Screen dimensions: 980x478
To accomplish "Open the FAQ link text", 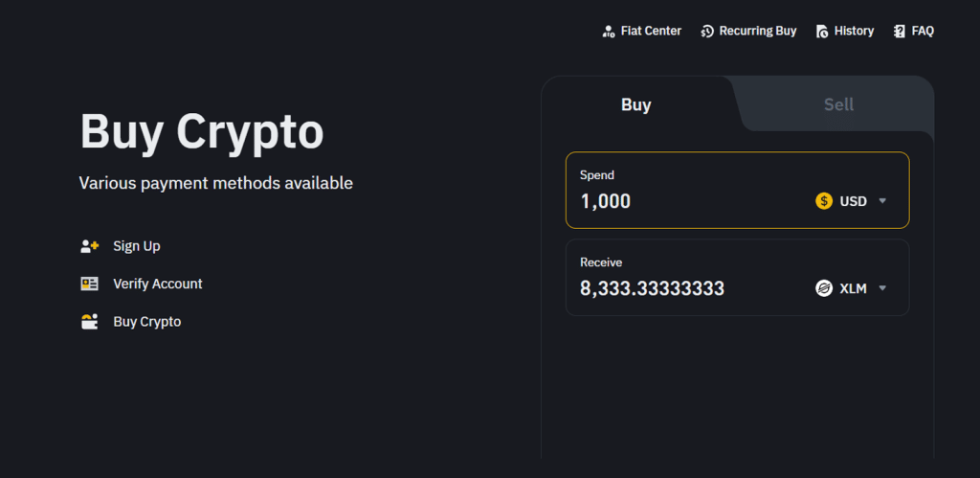I will tap(923, 31).
